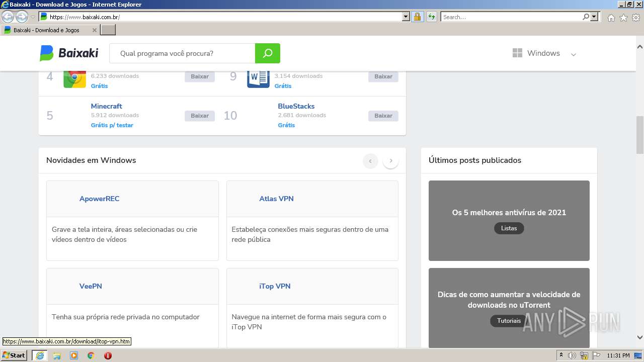Click the Action Center flag icon

coord(596,355)
